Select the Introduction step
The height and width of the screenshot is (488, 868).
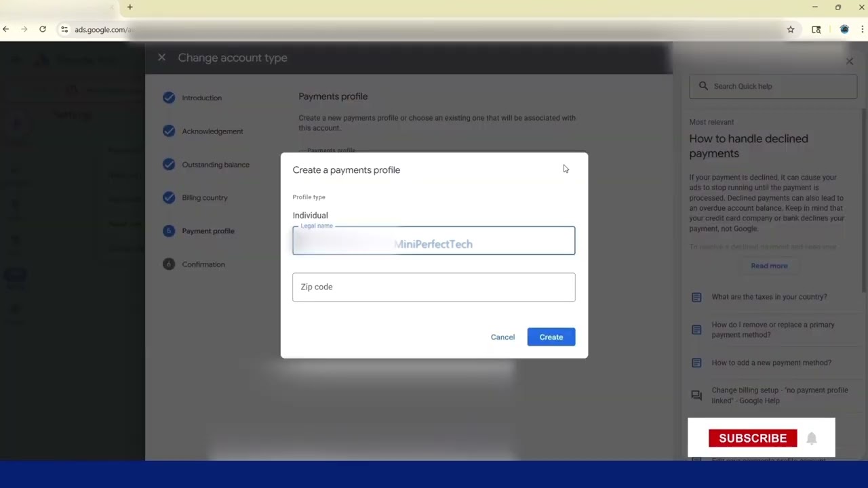click(x=201, y=98)
